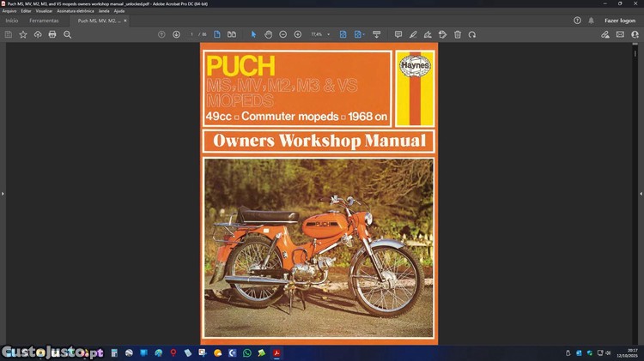Click the print icon in toolbar

(x=52, y=34)
